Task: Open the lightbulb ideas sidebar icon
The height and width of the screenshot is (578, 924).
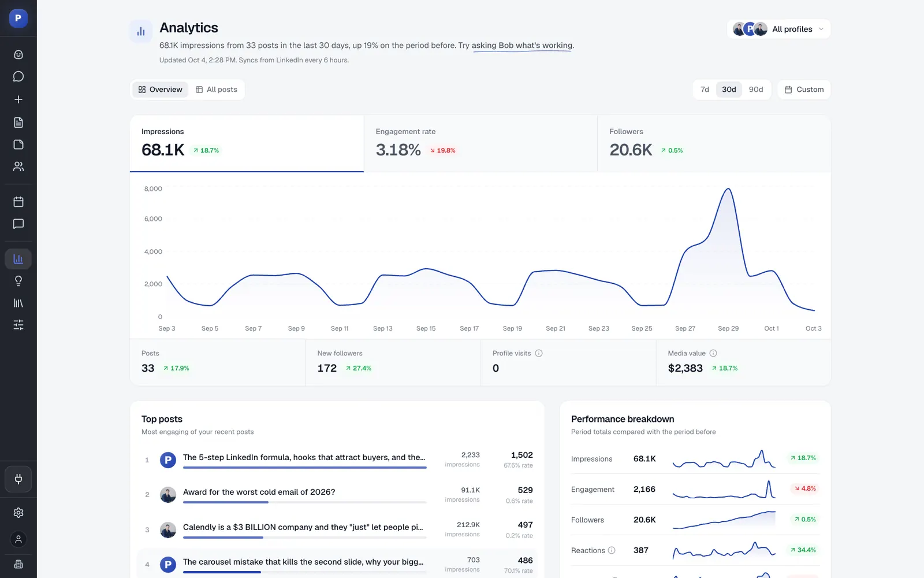Action: (18, 281)
